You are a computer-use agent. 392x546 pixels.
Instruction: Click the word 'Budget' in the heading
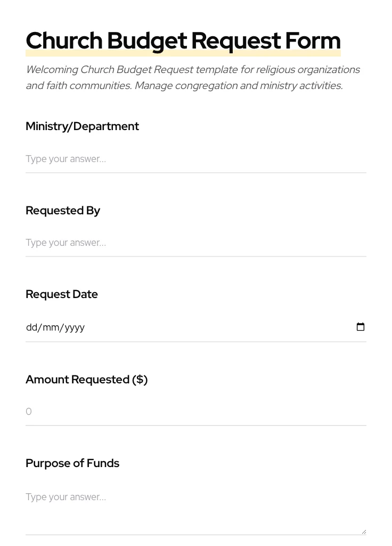coord(147,41)
